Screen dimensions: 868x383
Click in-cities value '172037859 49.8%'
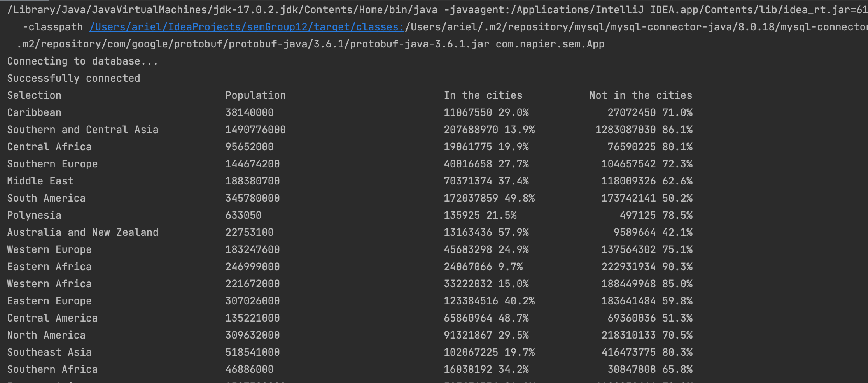coord(490,198)
